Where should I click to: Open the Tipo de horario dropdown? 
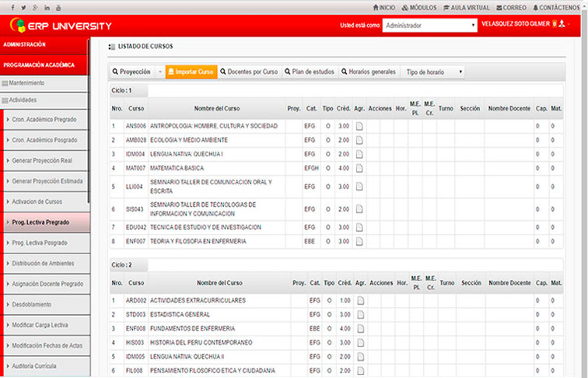(433, 72)
